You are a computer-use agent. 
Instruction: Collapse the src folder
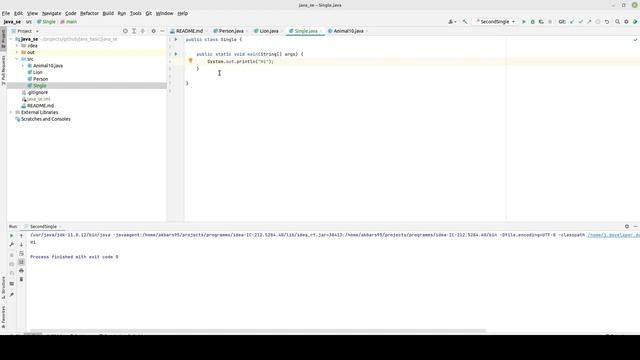(17, 59)
